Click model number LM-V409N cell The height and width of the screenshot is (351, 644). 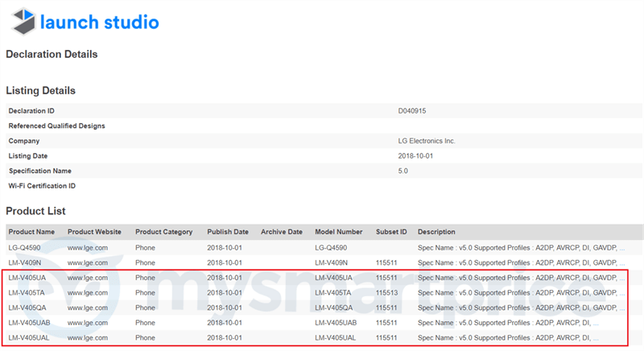point(331,262)
